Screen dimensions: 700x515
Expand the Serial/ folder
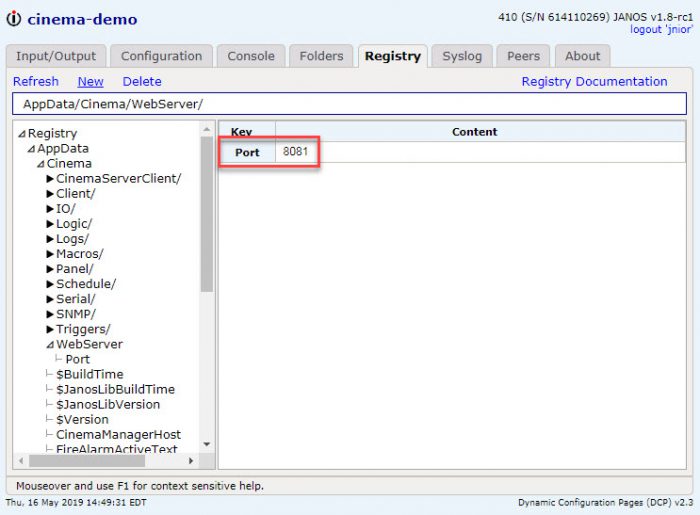coord(50,299)
